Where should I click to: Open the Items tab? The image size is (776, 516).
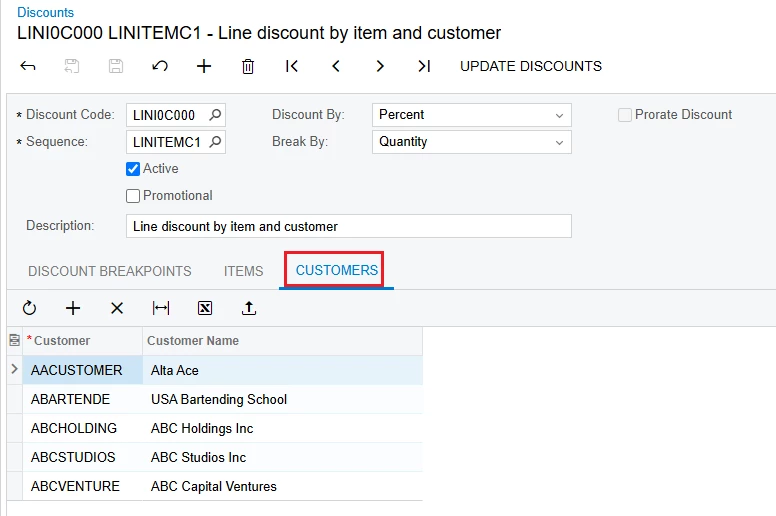pos(243,271)
